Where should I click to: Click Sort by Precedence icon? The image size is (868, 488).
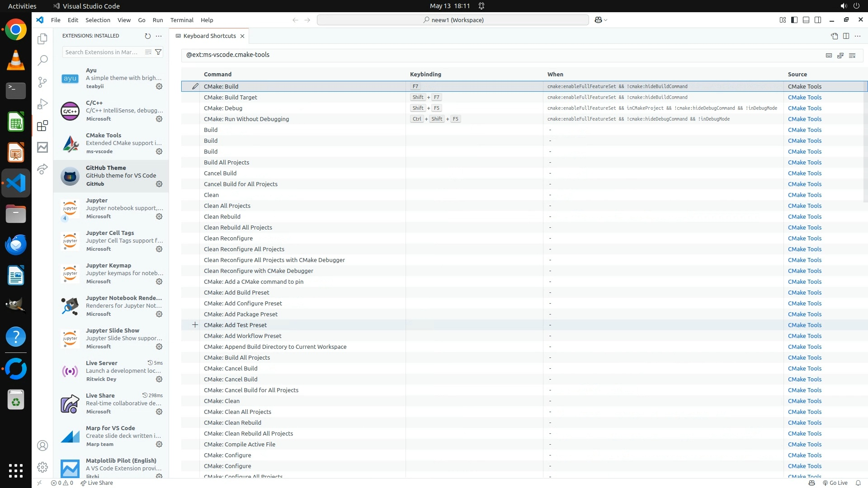coord(840,55)
